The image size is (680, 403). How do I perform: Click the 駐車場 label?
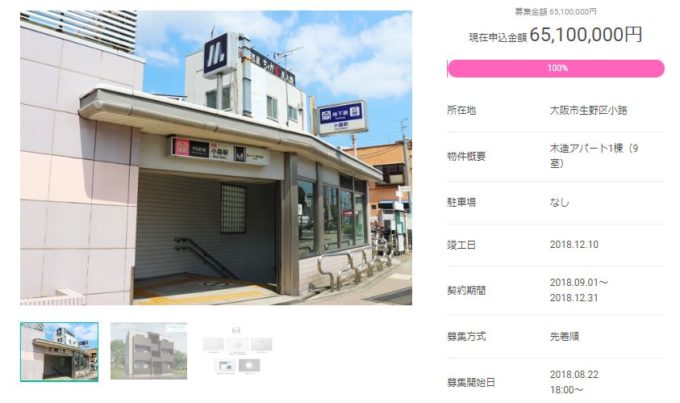pos(461,202)
